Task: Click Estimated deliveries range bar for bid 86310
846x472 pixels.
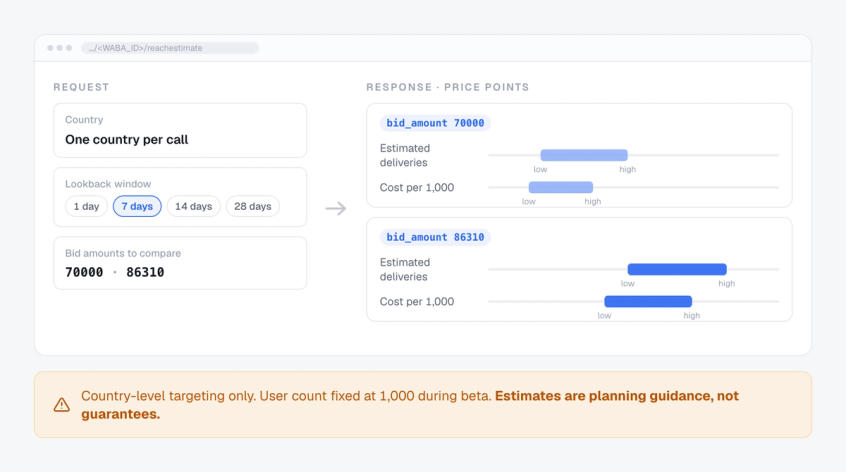Action: (677, 269)
